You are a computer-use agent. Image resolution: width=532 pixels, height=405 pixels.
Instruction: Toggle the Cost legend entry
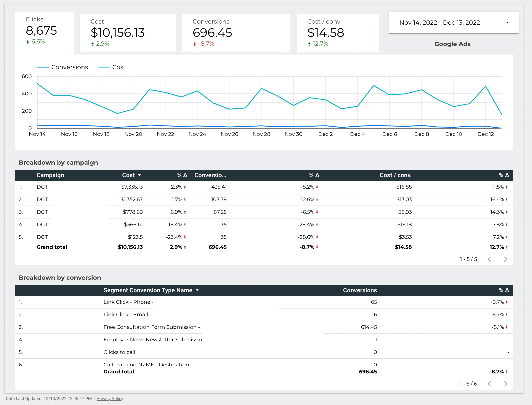tap(119, 67)
